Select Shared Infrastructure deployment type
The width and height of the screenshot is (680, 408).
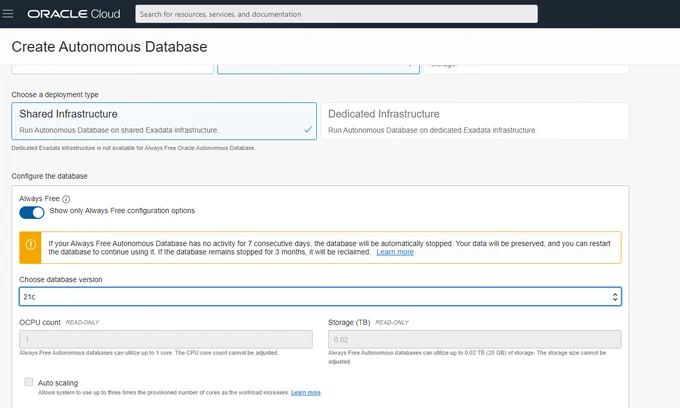coord(164,121)
